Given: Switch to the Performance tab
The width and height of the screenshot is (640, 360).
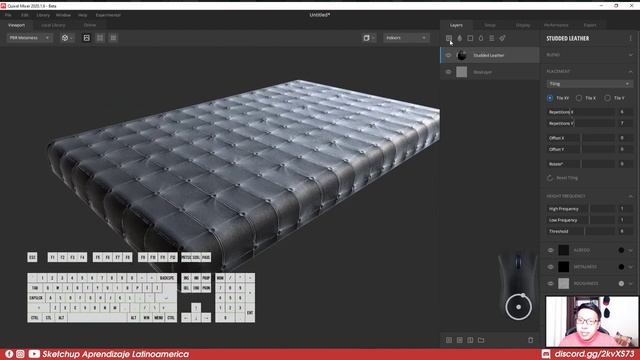Looking at the screenshot, I should (x=556, y=25).
